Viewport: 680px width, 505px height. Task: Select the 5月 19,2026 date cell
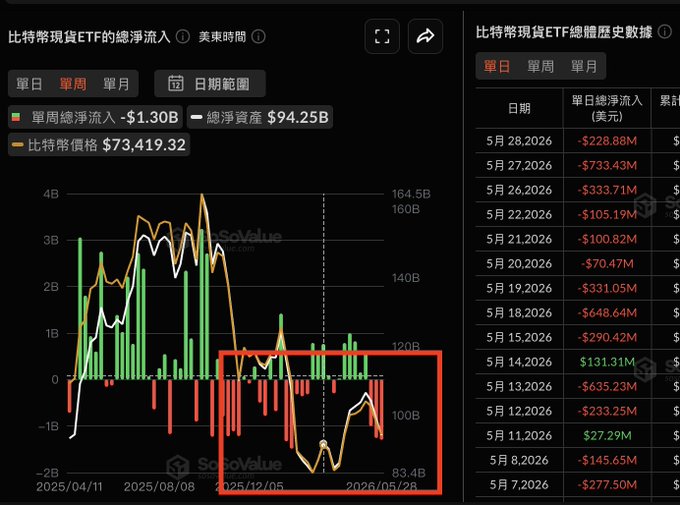coord(519,288)
